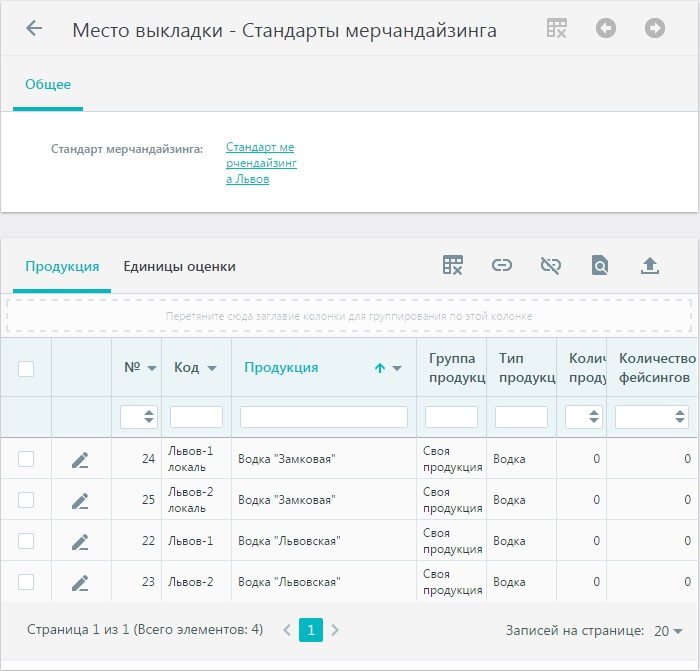Open the document search preview icon
This screenshot has width=700, height=671.
point(600,265)
